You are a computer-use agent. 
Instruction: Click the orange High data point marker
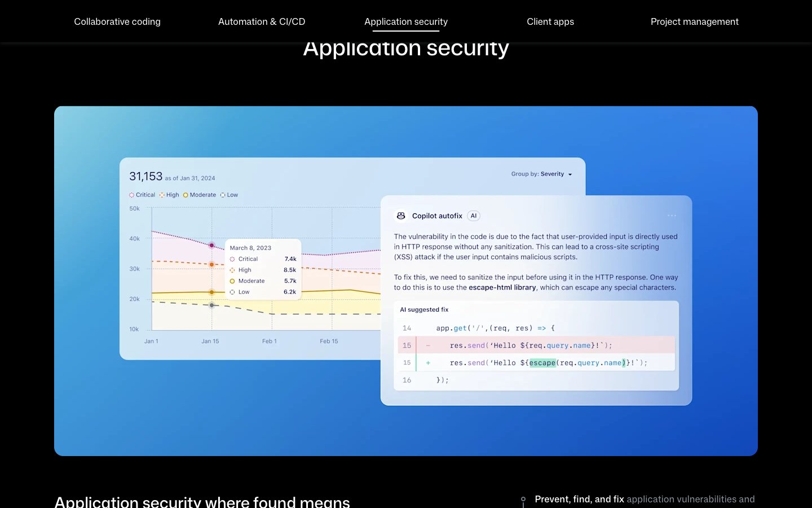tap(212, 264)
